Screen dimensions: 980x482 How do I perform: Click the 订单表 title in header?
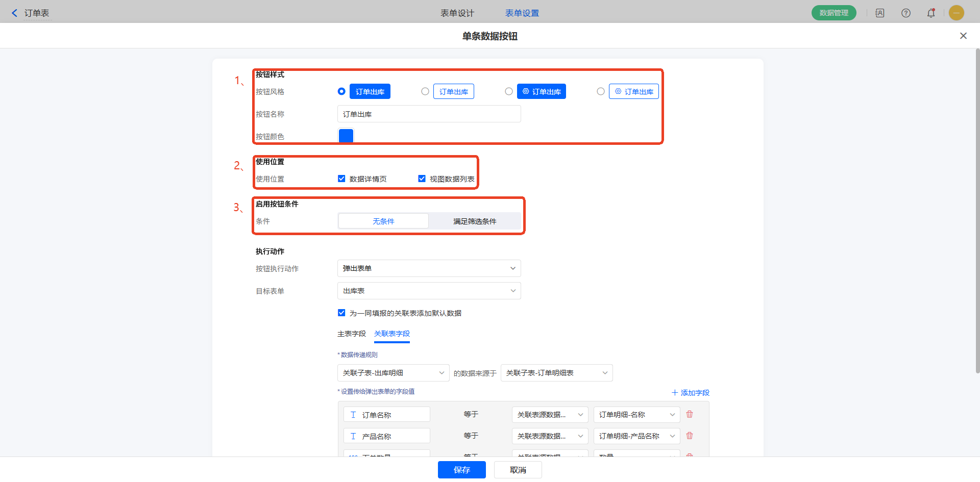(37, 13)
